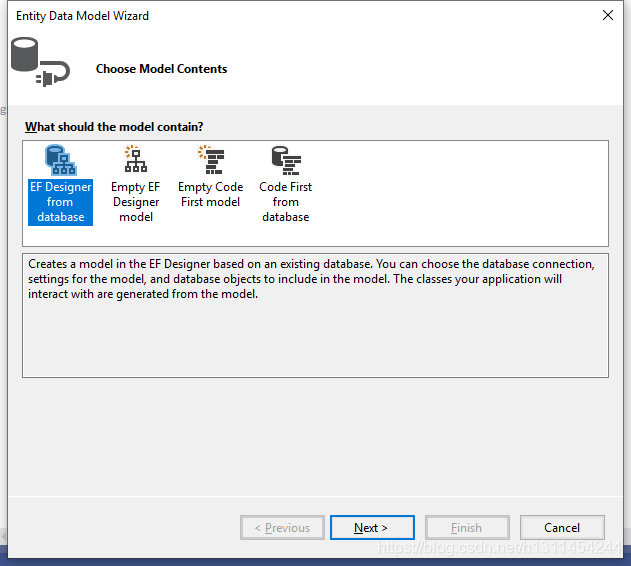Select the Empty Code First model icon
Image resolution: width=631 pixels, height=566 pixels.
point(211,159)
